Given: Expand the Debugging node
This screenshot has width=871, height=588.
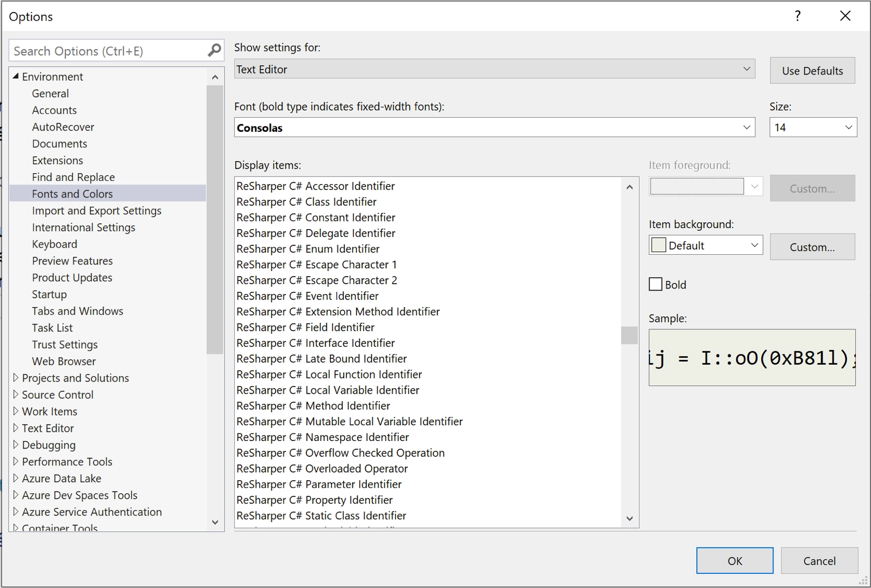Looking at the screenshot, I should point(16,444).
